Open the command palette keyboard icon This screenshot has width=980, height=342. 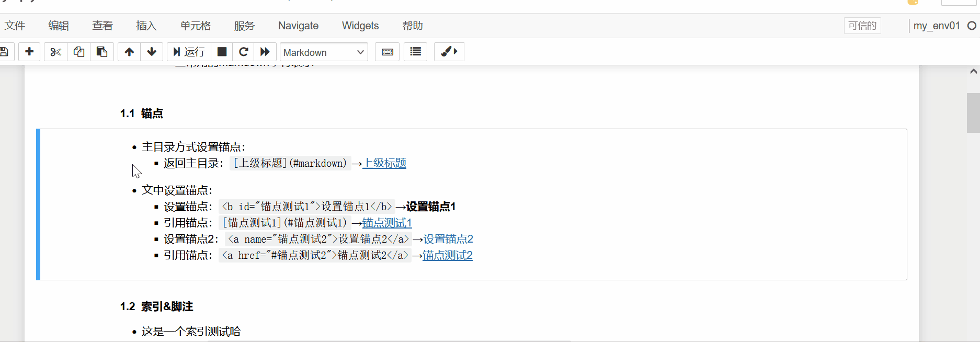[388, 52]
